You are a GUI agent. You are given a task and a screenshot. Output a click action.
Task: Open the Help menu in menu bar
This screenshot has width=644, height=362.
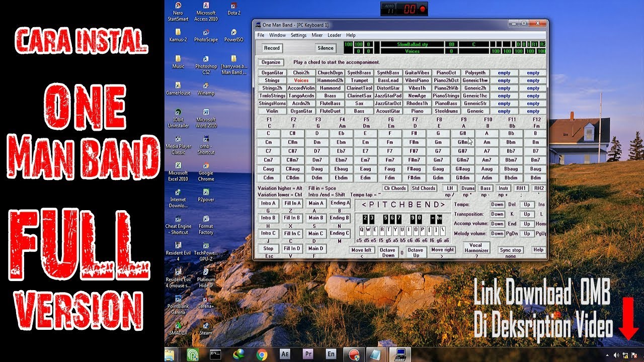coord(351,35)
